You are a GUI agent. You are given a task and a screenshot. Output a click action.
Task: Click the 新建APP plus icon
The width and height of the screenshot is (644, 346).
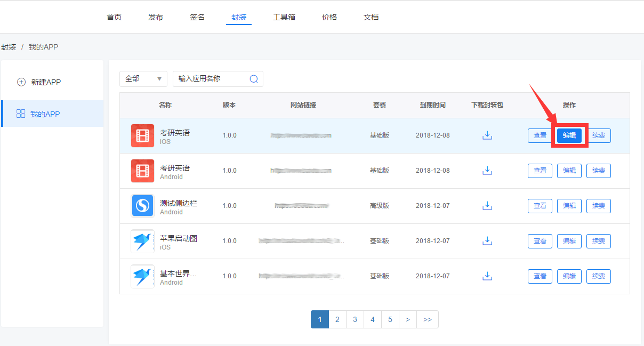[21, 82]
